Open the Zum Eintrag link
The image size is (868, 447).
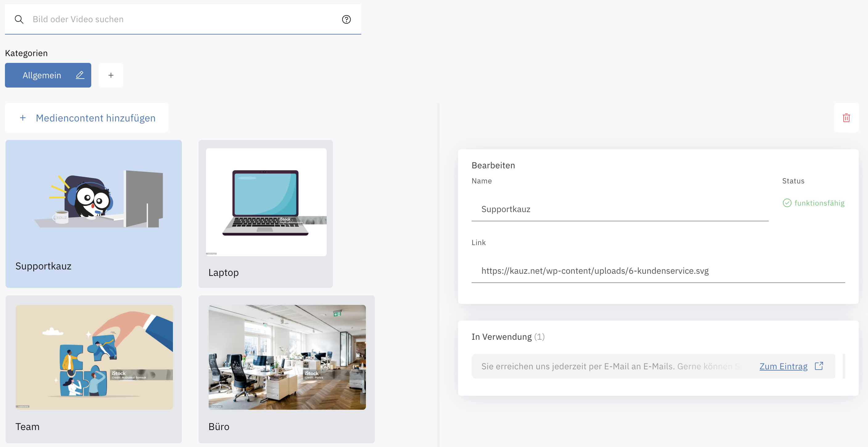click(x=783, y=366)
